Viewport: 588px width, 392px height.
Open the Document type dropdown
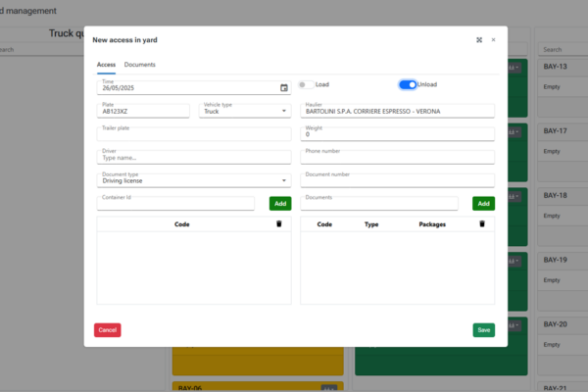pos(194,180)
